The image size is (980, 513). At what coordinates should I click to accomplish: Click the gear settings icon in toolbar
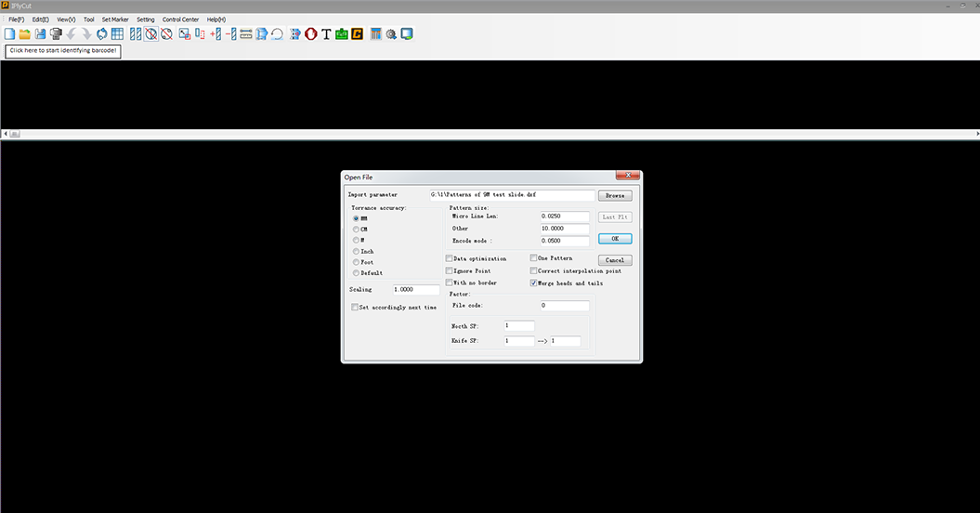point(391,34)
